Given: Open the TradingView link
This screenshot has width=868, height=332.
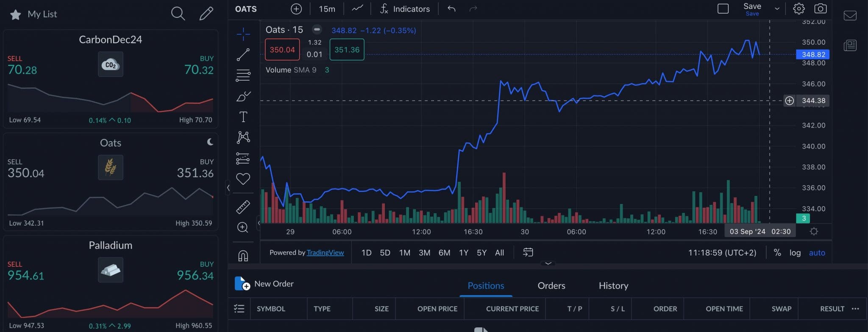Looking at the screenshot, I should [325, 253].
